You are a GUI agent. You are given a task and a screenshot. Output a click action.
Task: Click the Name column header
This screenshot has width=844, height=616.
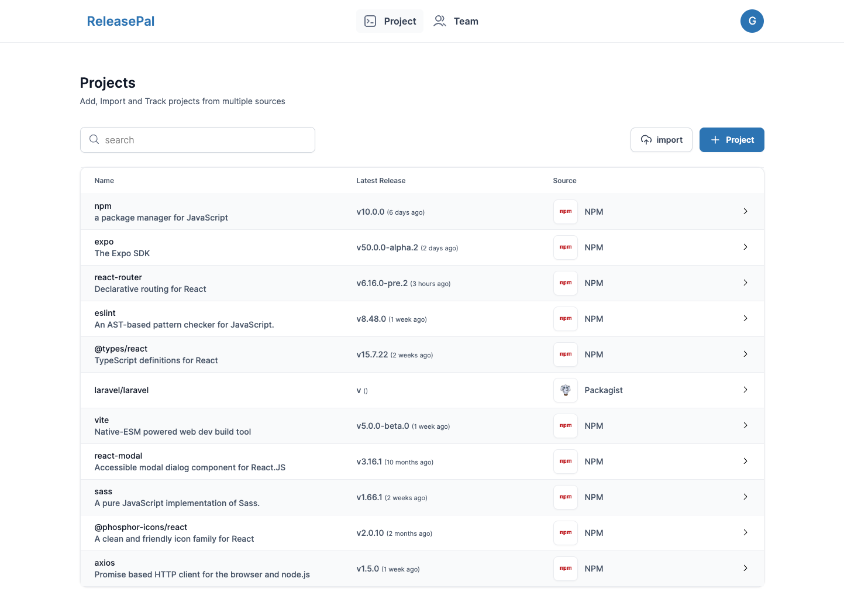pyautogui.click(x=104, y=181)
